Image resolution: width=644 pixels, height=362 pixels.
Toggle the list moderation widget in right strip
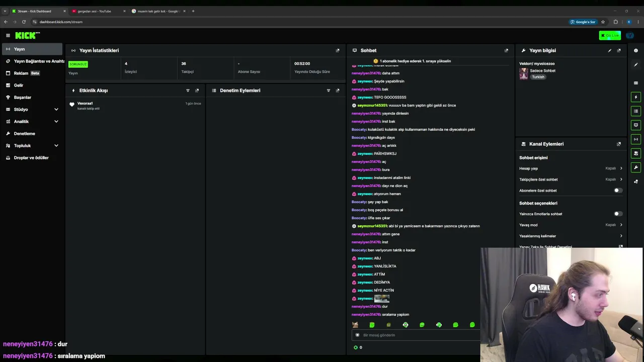pyautogui.click(x=636, y=111)
